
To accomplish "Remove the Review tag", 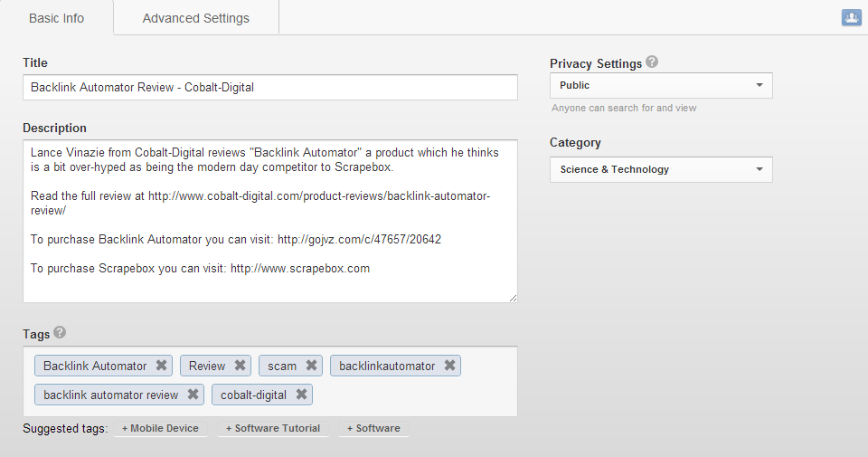I will click(240, 366).
